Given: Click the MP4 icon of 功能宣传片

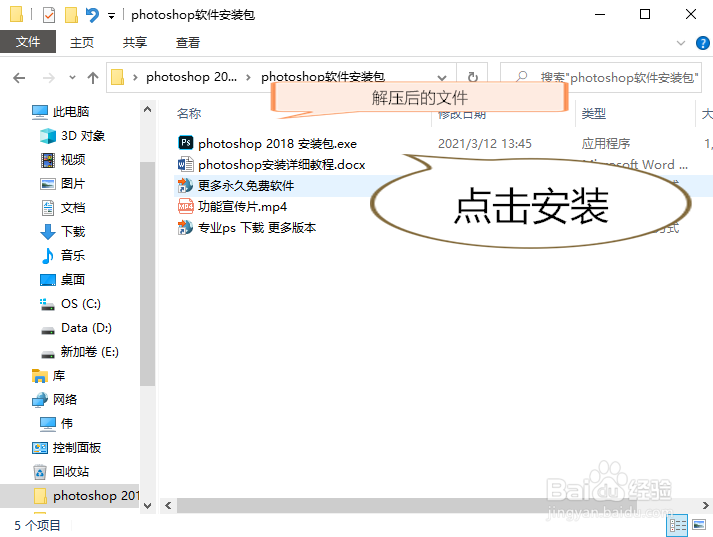Looking at the screenshot, I should click(186, 206).
